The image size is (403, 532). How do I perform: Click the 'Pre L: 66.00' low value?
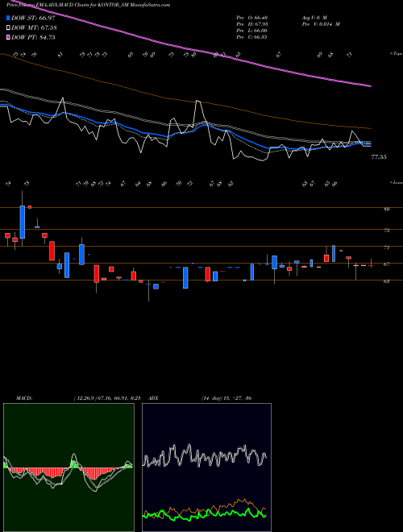(252, 31)
